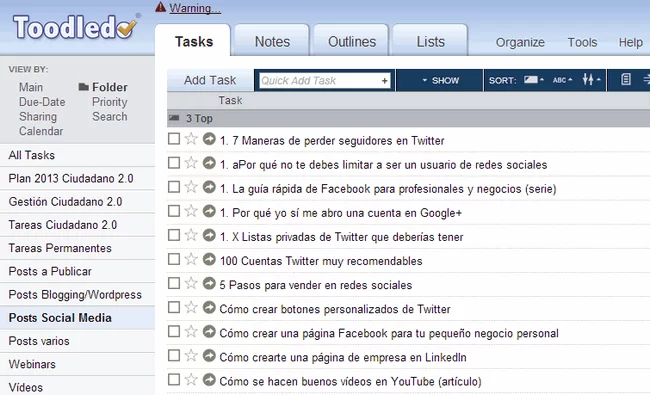The height and width of the screenshot is (395, 650).
Task: Check off 'X Listas privadas de Twitter' task
Action: tap(174, 235)
